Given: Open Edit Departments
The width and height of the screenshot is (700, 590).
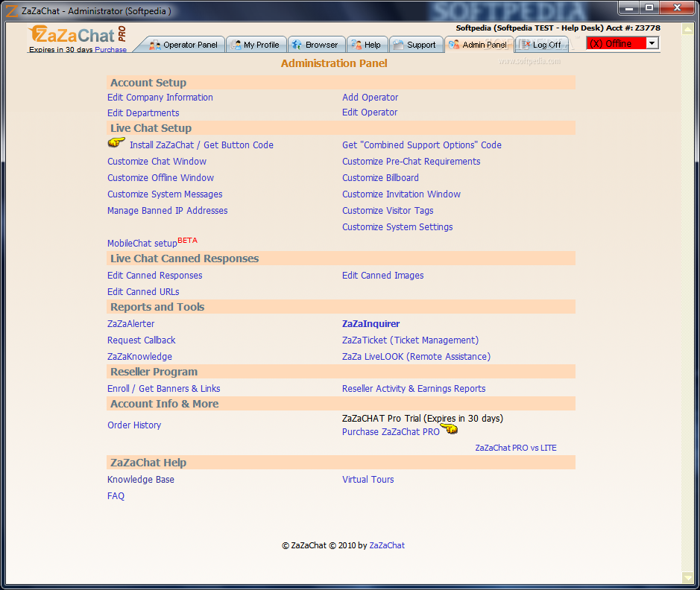Looking at the screenshot, I should pos(143,112).
